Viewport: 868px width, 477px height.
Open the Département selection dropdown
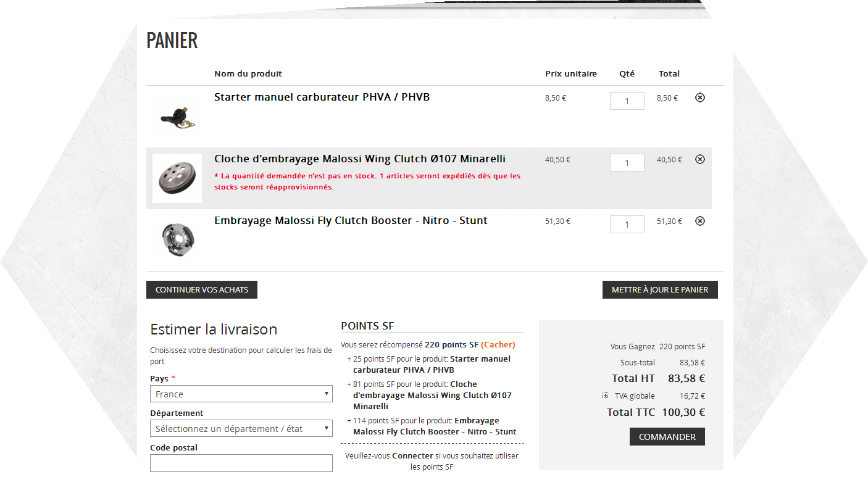(241, 428)
